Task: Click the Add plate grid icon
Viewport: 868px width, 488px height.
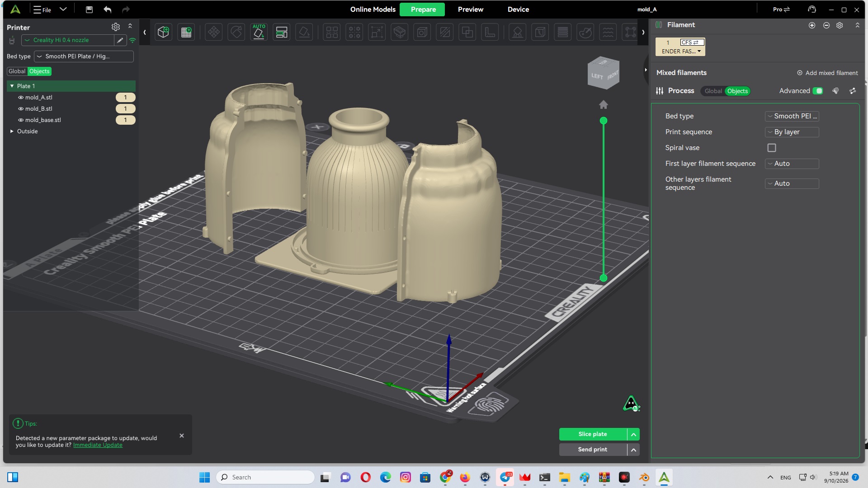Action: [186, 32]
